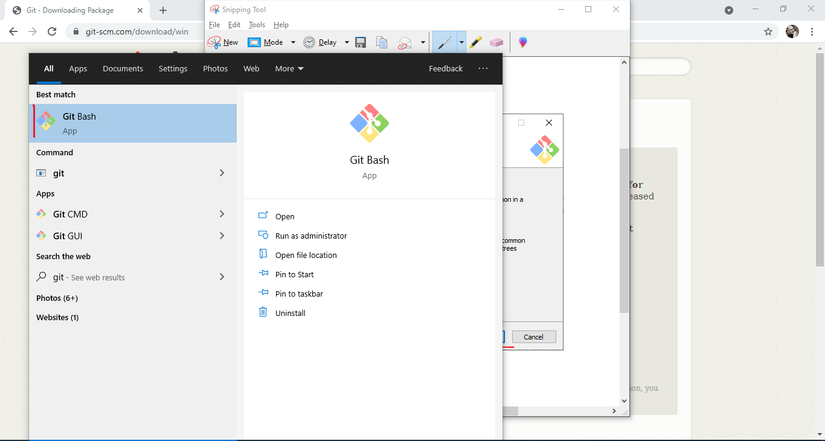Screen dimensions: 825x441
Task: Open the File menu in Snipping Tool
Action: [x=214, y=25]
